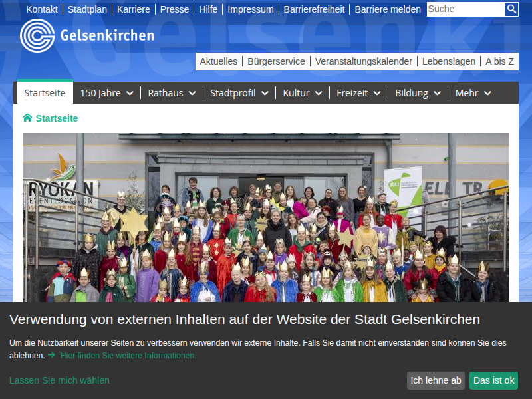The height and width of the screenshot is (399, 532).
Task: Click the Gelsenkirchen spiral logo
Action: [38, 36]
